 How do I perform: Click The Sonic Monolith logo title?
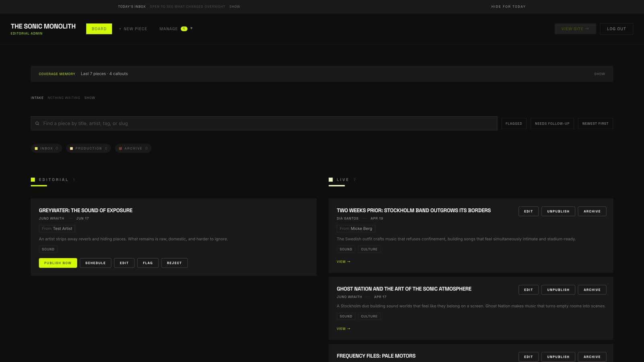tap(43, 26)
